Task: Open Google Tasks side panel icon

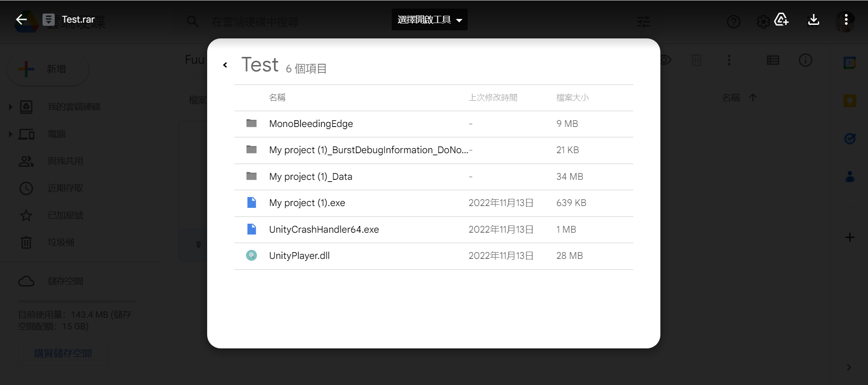Action: (850, 139)
